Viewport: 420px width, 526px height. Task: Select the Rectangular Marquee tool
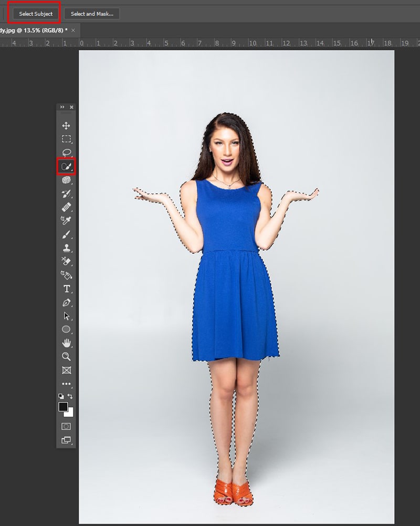tap(66, 139)
